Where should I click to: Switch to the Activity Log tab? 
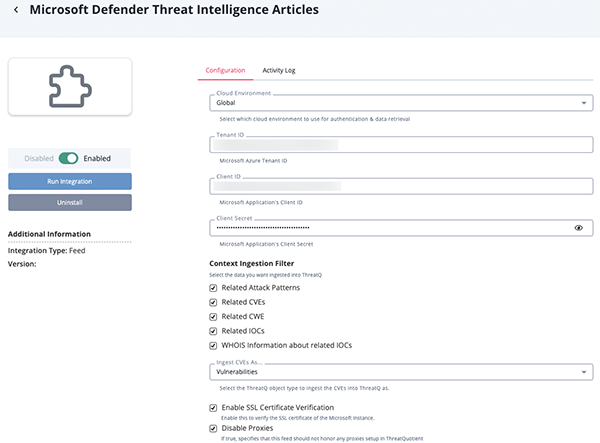click(x=279, y=70)
